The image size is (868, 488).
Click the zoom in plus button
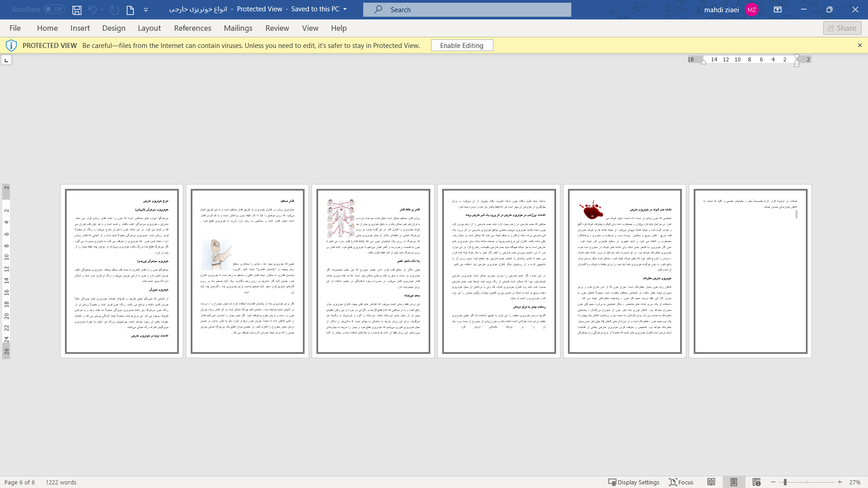(840, 482)
